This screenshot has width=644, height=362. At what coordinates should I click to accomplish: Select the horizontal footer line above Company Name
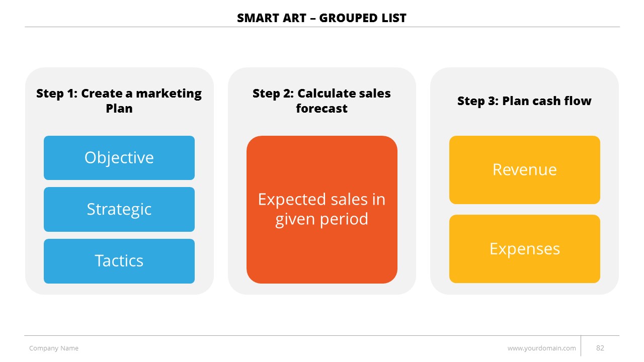(201, 335)
